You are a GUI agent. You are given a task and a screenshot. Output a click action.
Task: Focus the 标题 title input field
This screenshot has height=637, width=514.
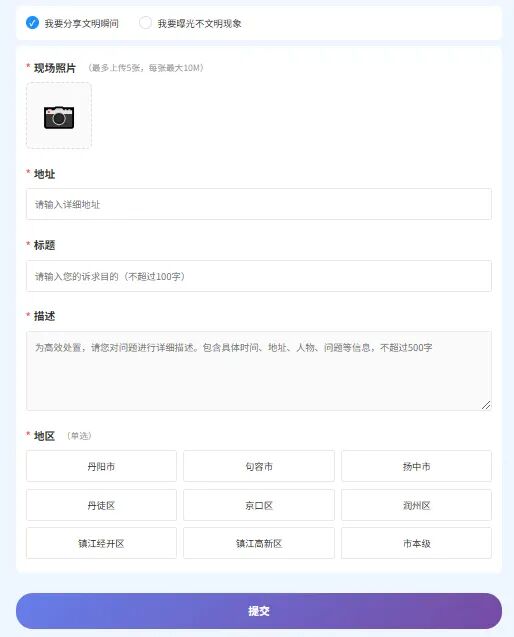259,276
